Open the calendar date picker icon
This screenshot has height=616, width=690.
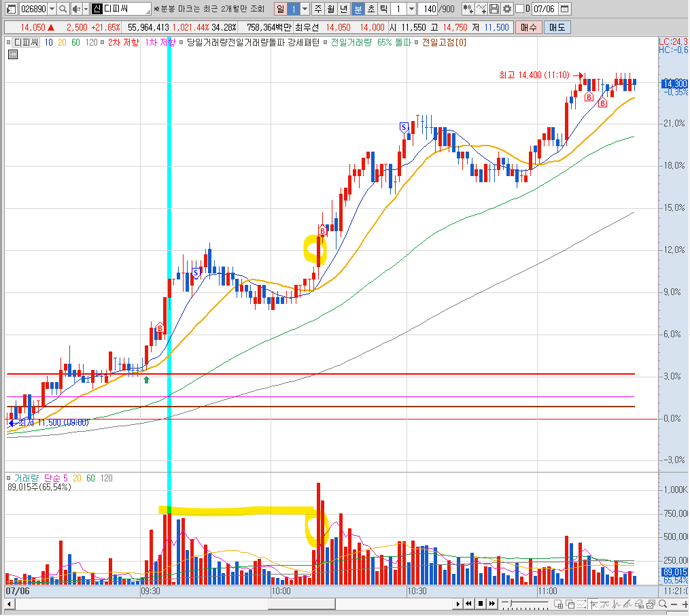point(565,8)
